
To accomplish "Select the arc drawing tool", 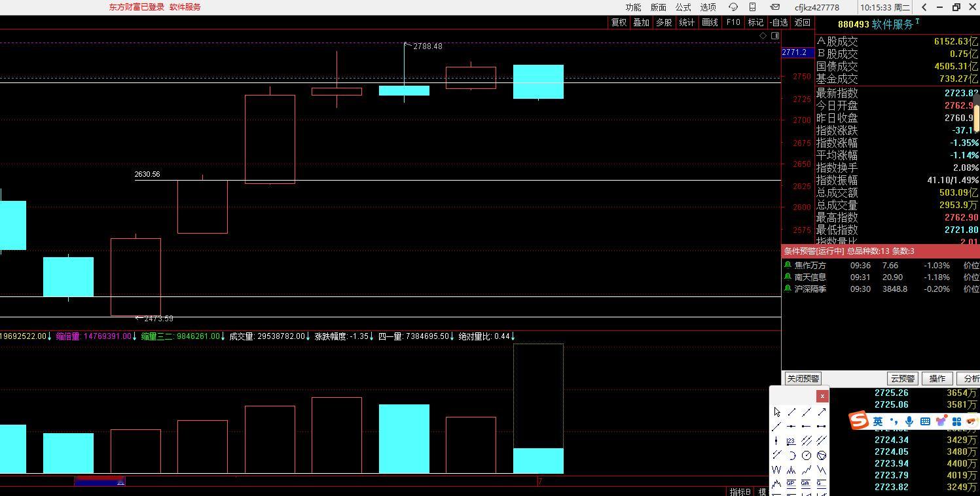I will tap(791, 455).
